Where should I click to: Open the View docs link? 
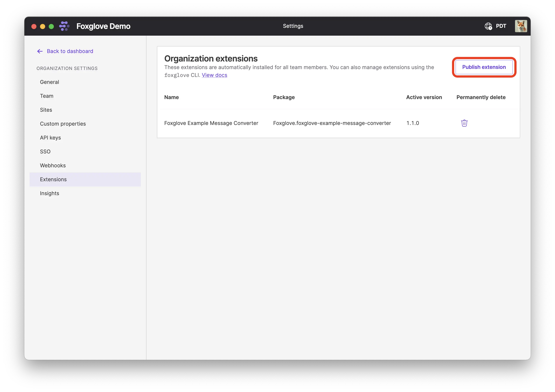click(x=214, y=75)
